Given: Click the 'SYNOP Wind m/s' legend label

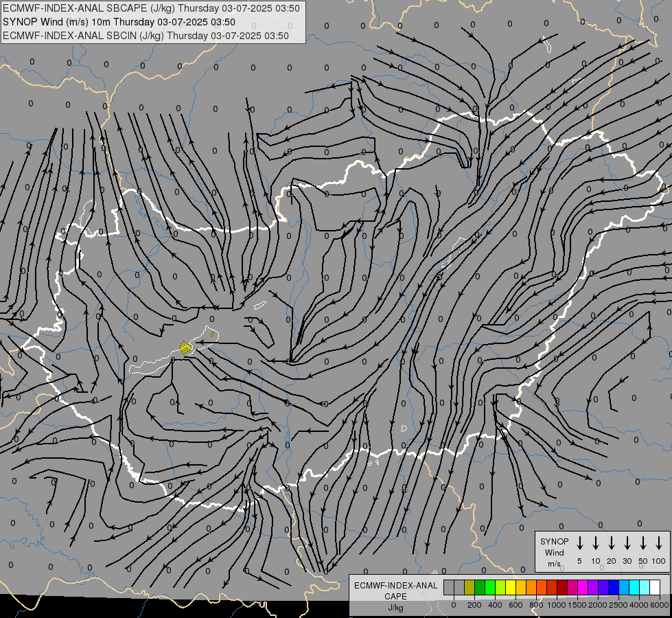Looking at the screenshot, I should (554, 552).
